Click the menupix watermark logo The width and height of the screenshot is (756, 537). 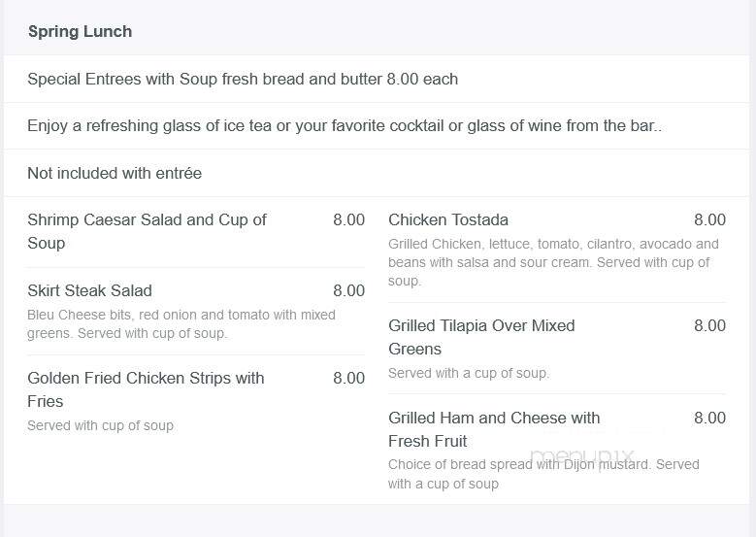tap(582, 456)
